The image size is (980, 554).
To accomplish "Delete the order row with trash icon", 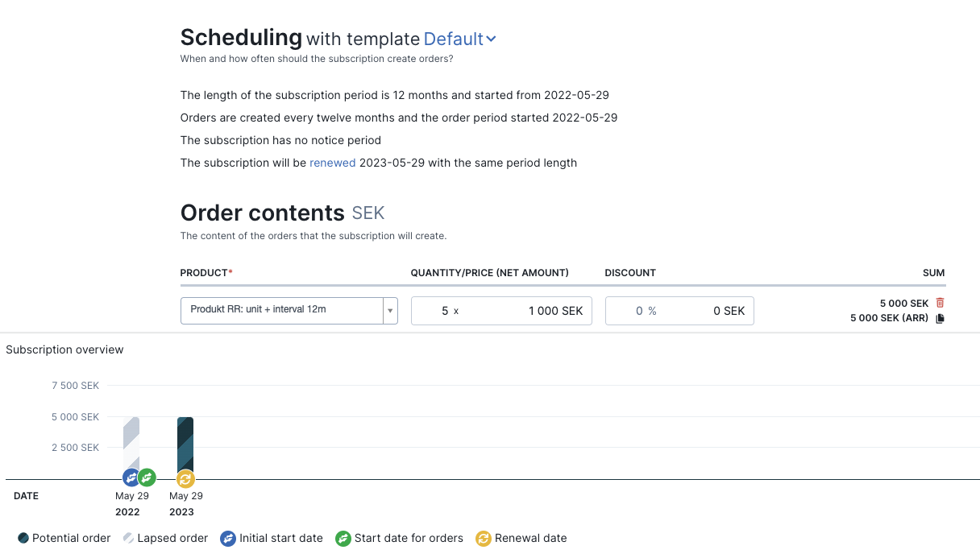I will point(940,303).
